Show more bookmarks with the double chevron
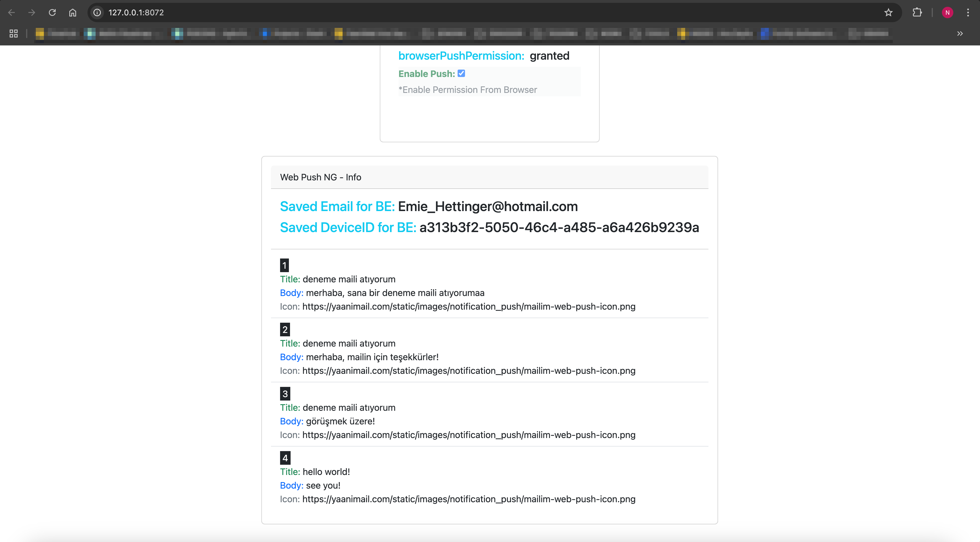This screenshot has height=542, width=980. [x=960, y=34]
